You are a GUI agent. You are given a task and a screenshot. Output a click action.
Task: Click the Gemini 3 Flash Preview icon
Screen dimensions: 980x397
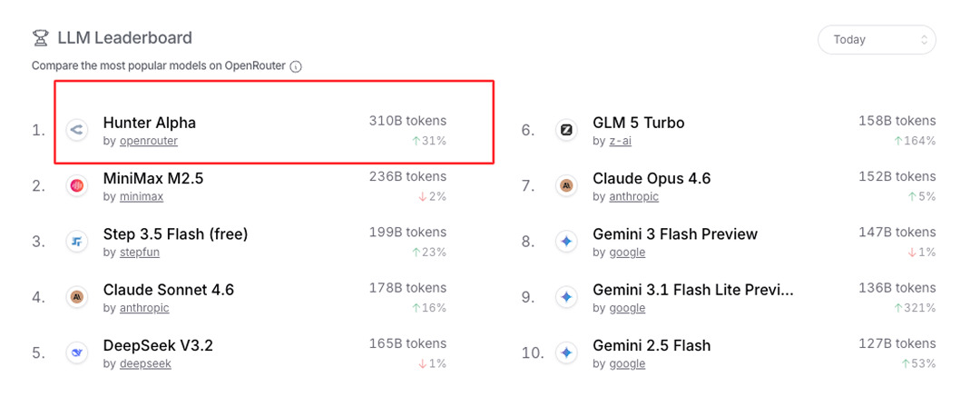[x=566, y=242]
